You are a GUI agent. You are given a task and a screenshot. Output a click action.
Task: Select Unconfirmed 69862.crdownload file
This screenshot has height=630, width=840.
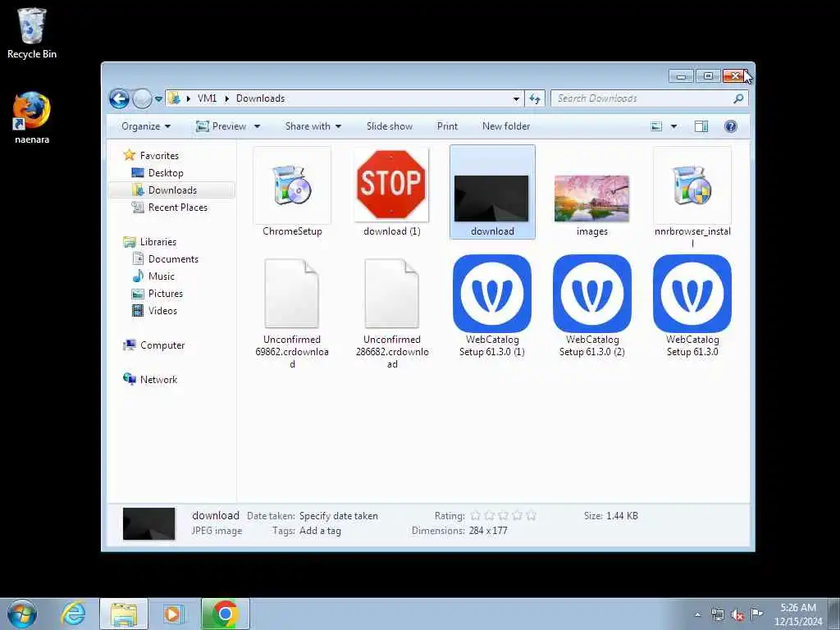click(292, 313)
